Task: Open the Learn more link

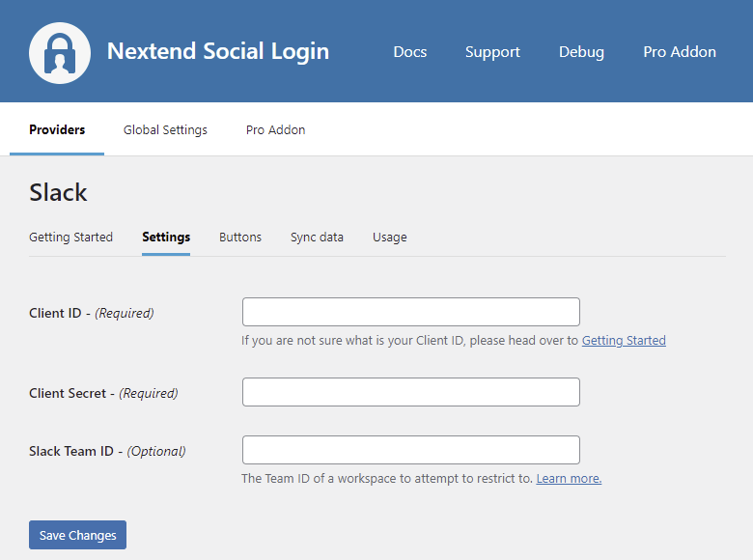Action: click(569, 478)
